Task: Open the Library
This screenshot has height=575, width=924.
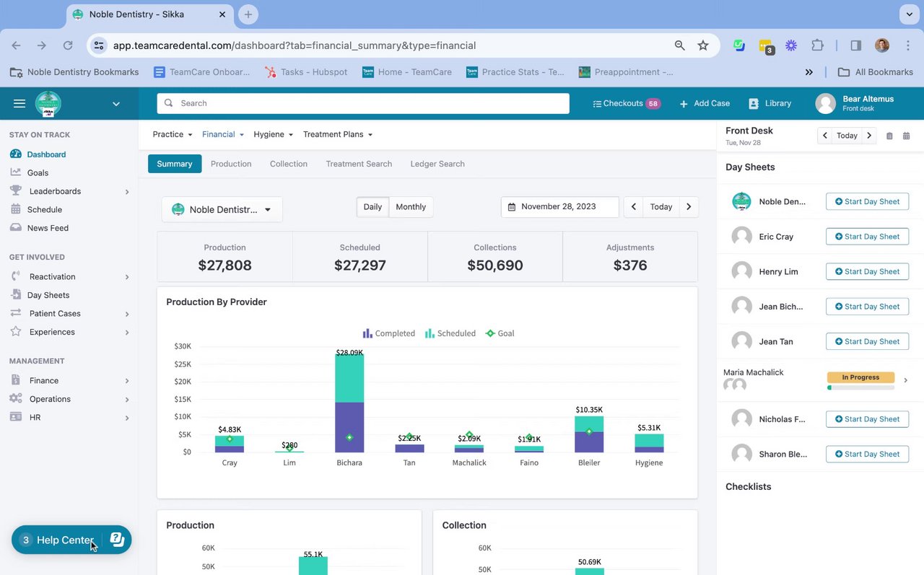Action: (770, 103)
